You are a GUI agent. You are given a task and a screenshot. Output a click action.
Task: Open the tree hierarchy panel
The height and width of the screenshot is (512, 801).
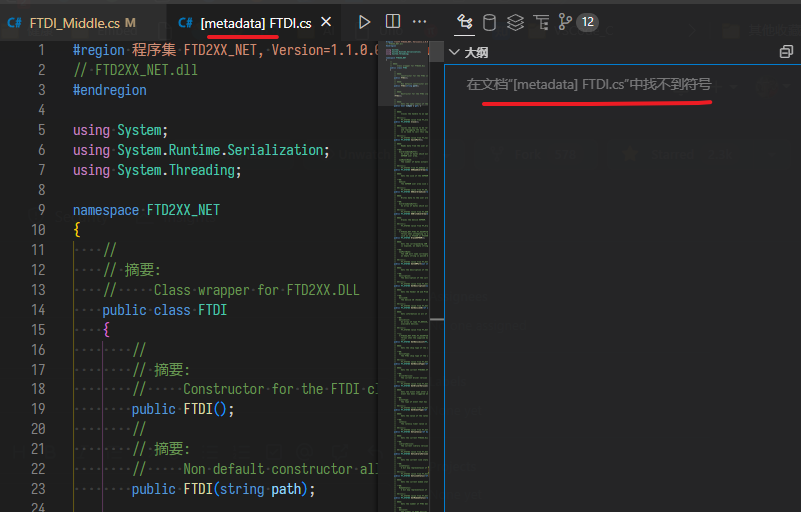[x=541, y=22]
